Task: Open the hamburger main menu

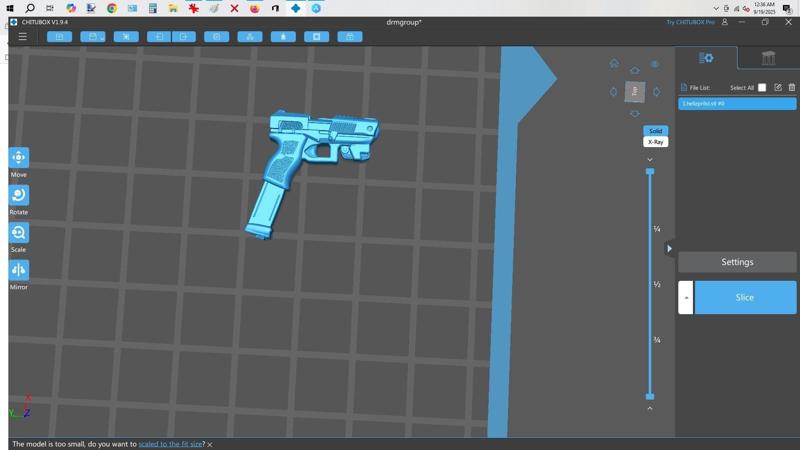Action: point(22,37)
